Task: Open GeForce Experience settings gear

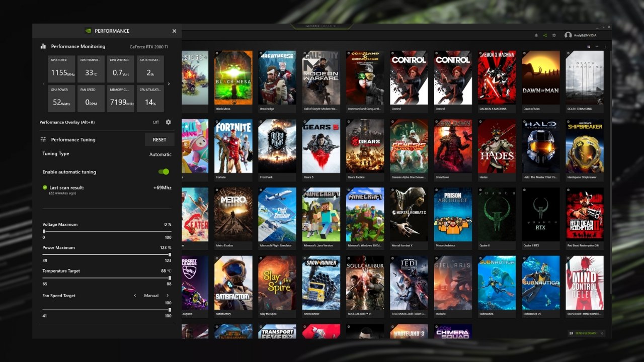Action: pos(554,35)
